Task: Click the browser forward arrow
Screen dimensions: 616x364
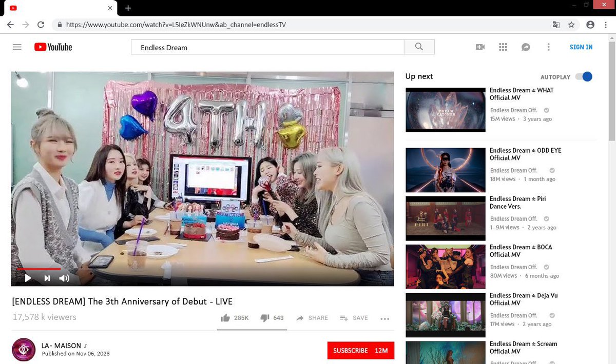Action: pos(26,25)
